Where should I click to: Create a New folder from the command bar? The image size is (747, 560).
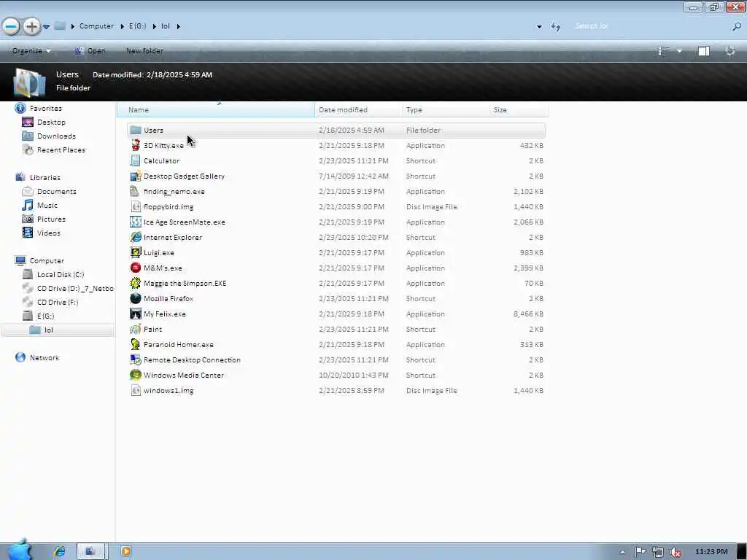click(144, 50)
